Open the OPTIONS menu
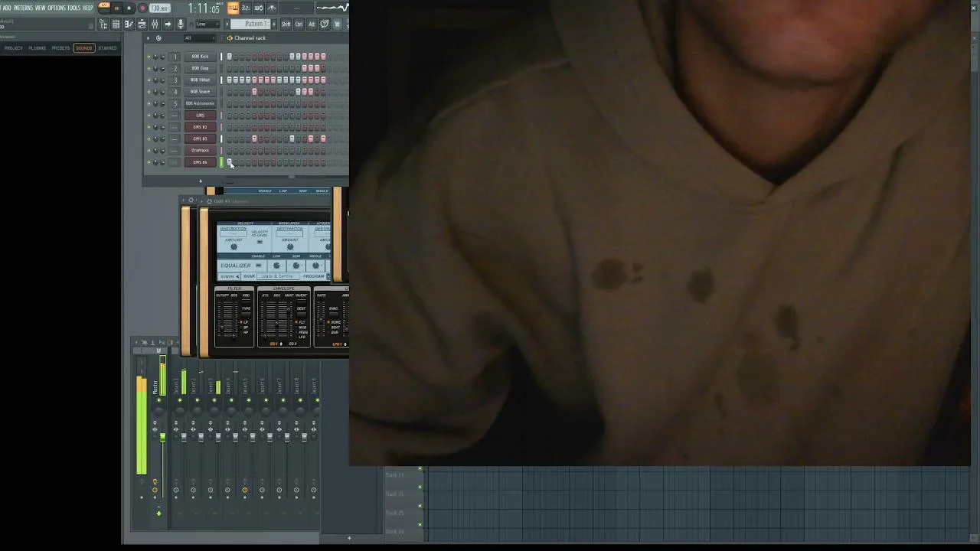Viewport: 980px width, 551px height. coord(57,8)
